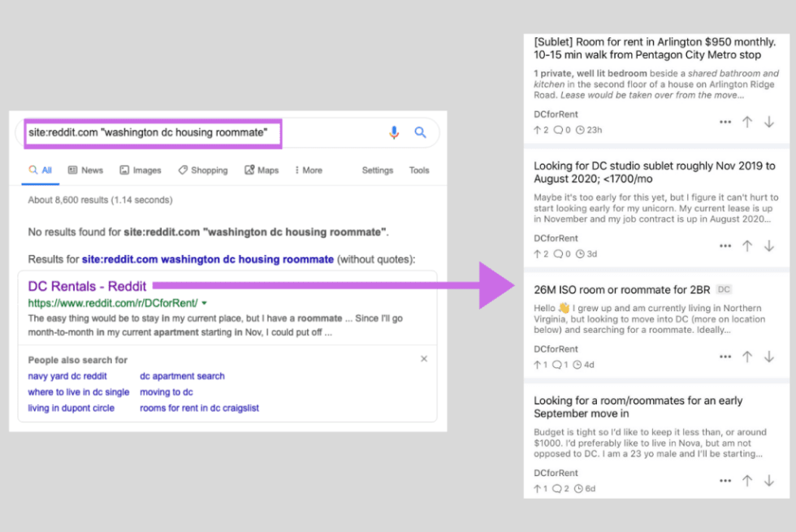Open more options on 26M ISO post
The height and width of the screenshot is (532, 796).
click(x=725, y=357)
